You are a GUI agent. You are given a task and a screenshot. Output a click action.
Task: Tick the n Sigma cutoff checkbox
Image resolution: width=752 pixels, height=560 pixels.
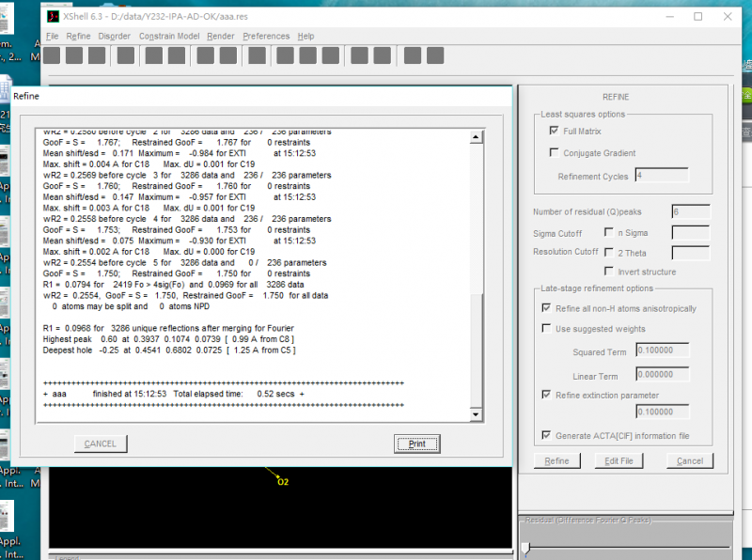click(x=608, y=232)
